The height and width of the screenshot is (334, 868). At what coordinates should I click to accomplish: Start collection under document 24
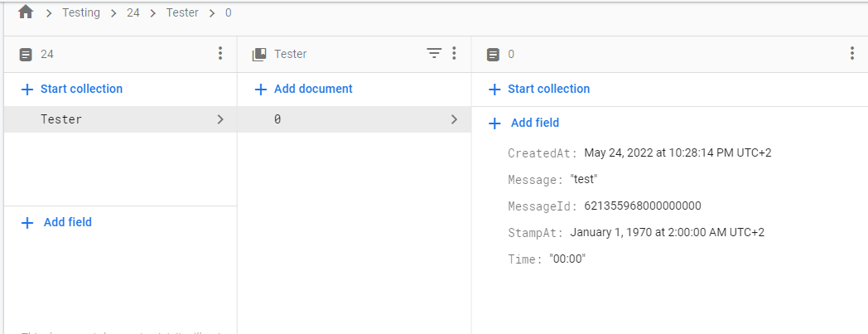[80, 89]
